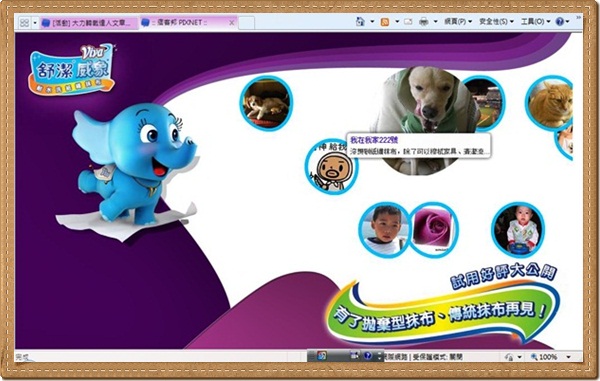The width and height of the screenshot is (600, 381).
Task: Click the Read Mail envelope icon
Action: pos(408,22)
